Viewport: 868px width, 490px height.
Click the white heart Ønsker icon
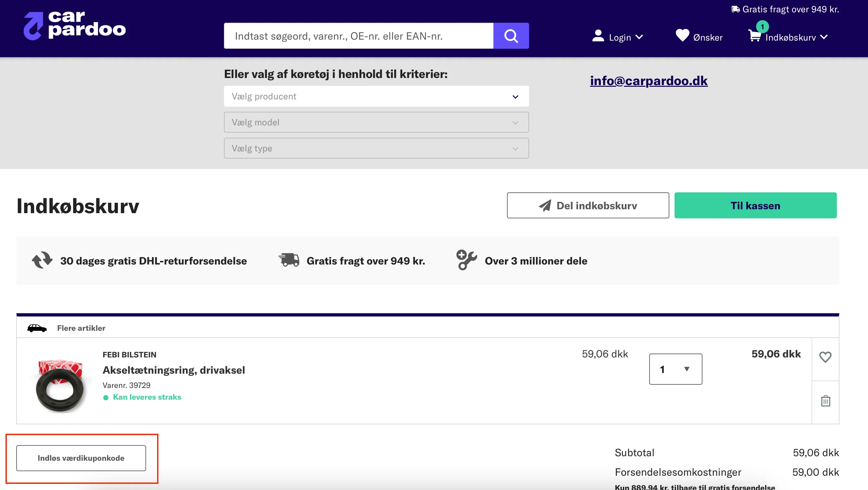pyautogui.click(x=682, y=35)
